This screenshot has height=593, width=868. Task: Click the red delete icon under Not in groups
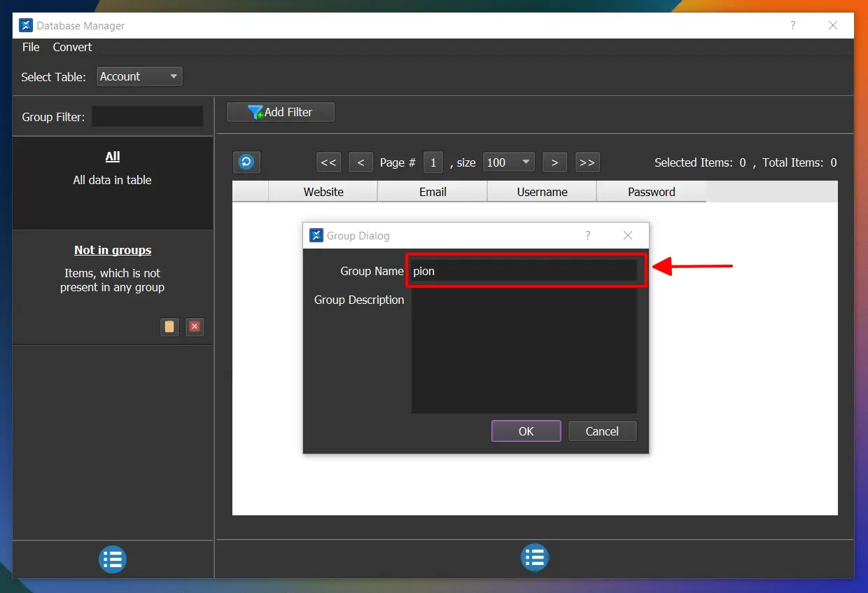click(x=195, y=326)
